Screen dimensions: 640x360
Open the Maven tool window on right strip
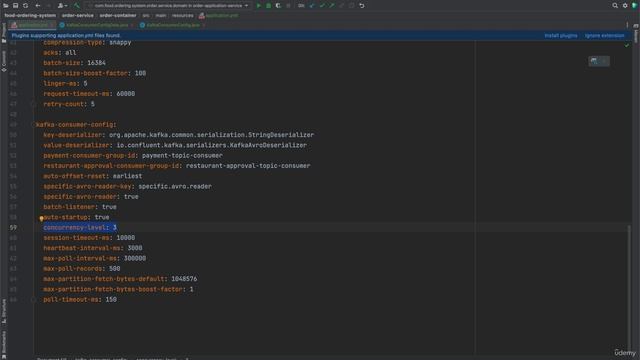point(636,33)
